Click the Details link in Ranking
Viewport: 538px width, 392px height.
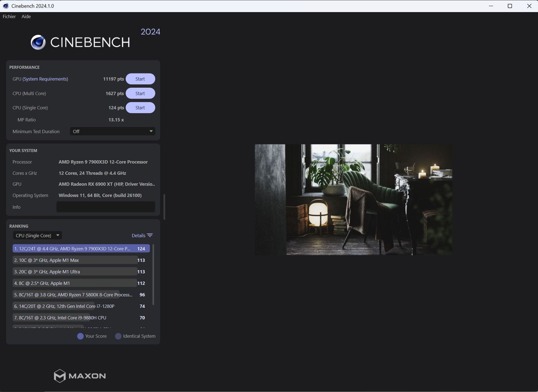[138, 235]
